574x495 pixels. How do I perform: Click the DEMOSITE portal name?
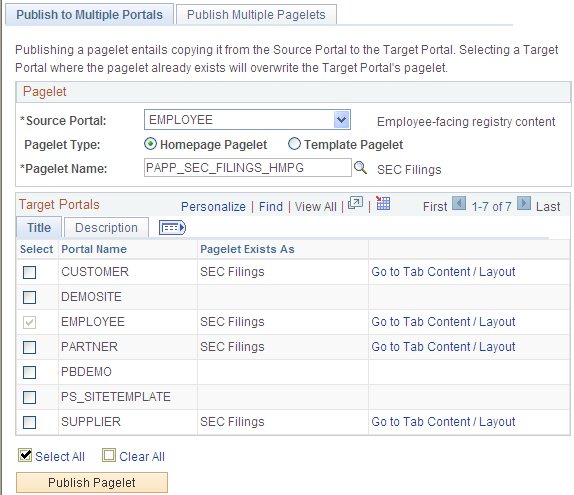(x=91, y=297)
